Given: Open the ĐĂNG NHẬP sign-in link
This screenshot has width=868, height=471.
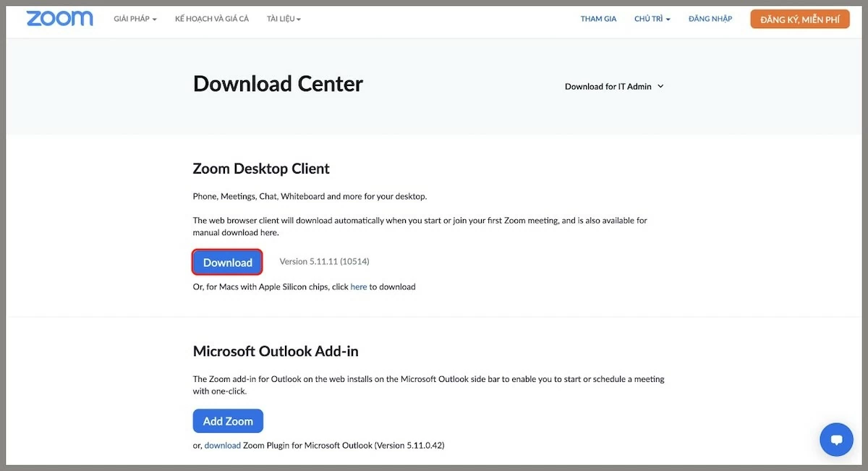Looking at the screenshot, I should (710, 19).
